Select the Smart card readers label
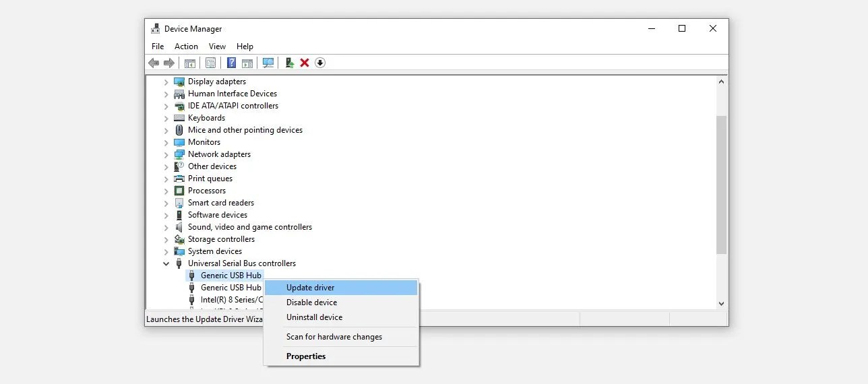The image size is (868, 384). [221, 203]
